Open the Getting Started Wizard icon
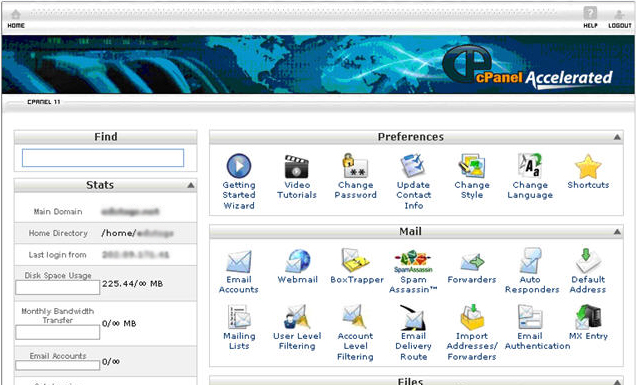 coord(239,166)
